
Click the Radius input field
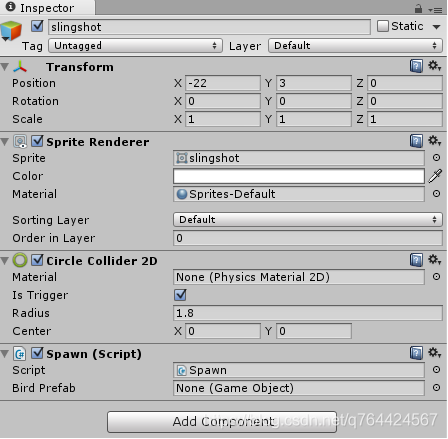(308, 313)
